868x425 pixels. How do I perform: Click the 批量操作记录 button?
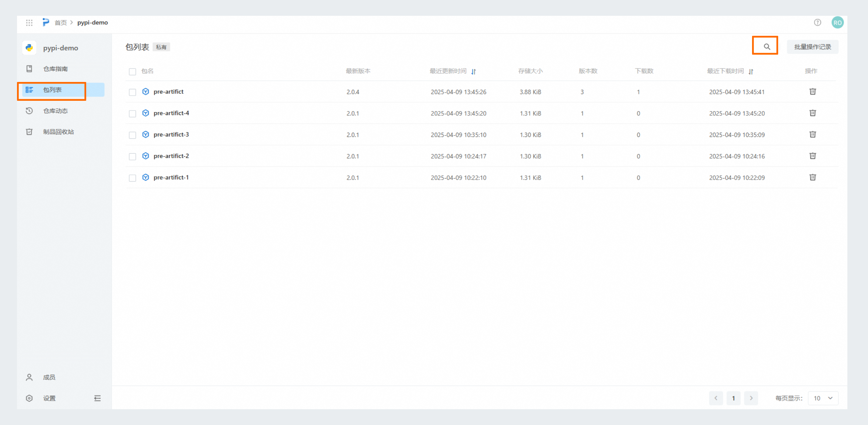(812, 47)
